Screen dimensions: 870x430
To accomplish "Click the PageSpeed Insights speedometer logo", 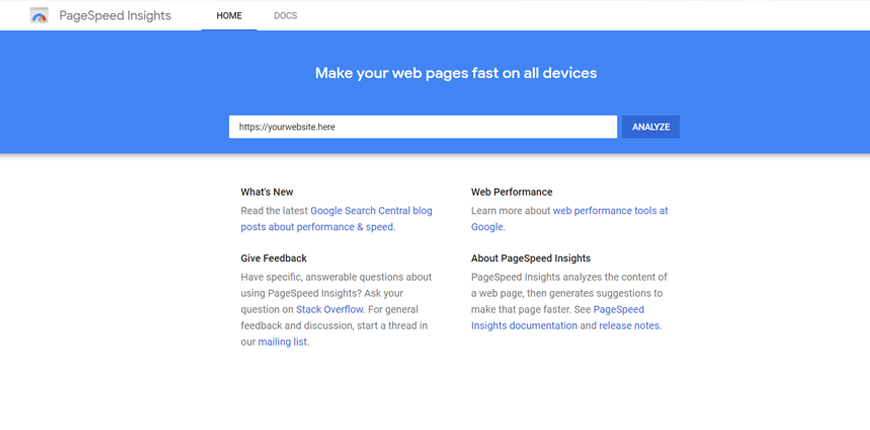I will 39,16.
